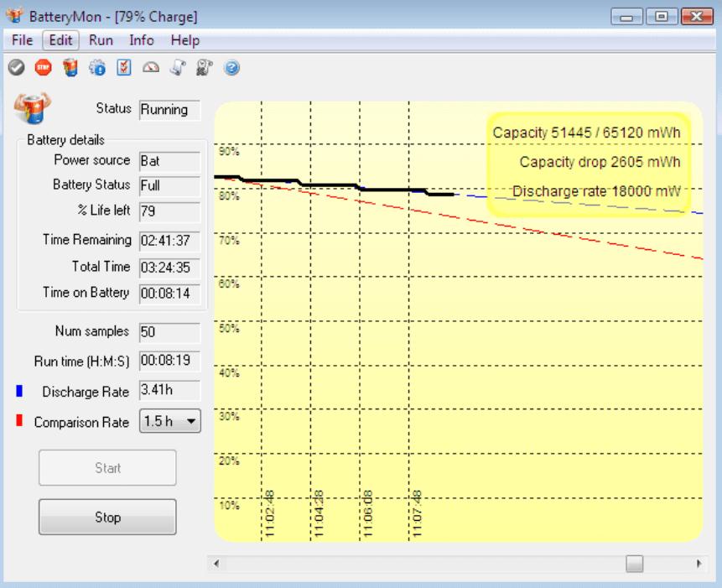Screen dimensions: 722x588
Task: Click the Time Remaining value field
Action: [170, 241]
